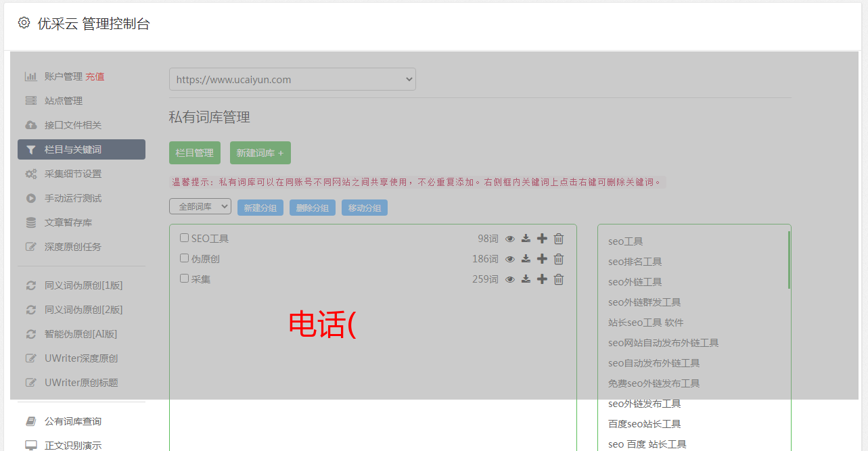Viewport: 868px width, 451px height.
Task: Click the refresh icon for 同义词伪原创[2版]
Action: coord(30,310)
